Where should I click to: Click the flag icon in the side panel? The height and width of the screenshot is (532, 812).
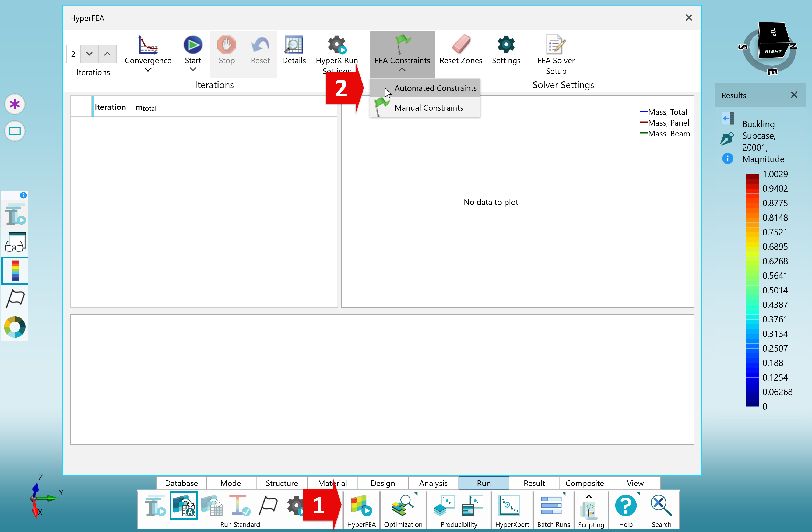(15, 299)
